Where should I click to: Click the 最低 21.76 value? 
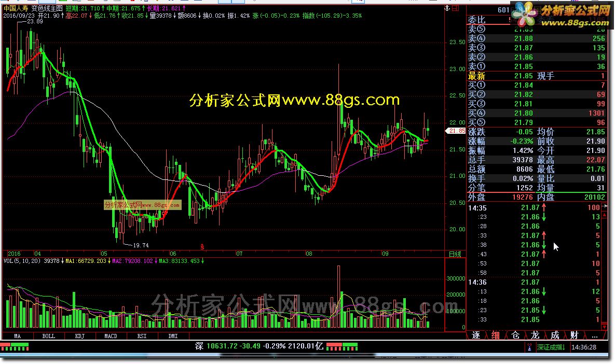(x=595, y=169)
